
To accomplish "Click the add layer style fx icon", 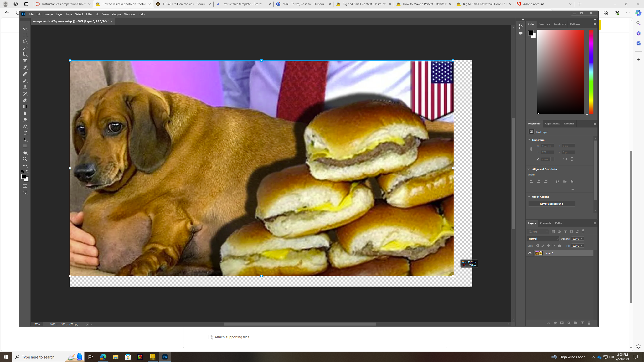I will coord(555,323).
